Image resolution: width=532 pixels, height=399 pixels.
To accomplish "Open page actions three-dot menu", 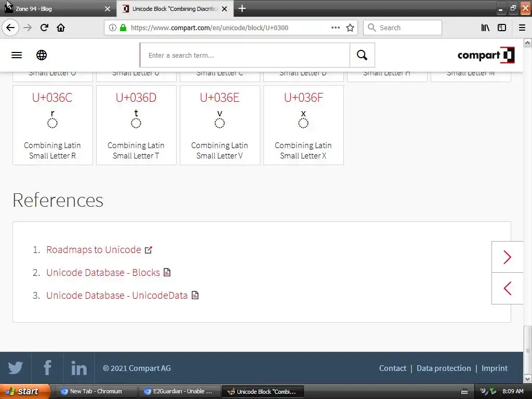I will [335, 28].
